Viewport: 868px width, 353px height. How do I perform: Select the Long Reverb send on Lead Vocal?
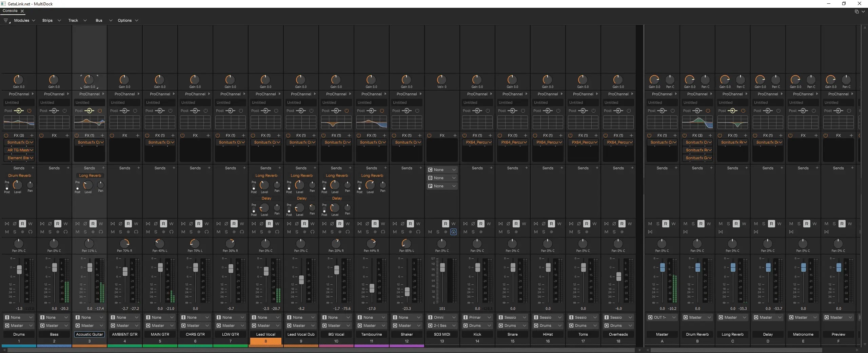click(266, 175)
